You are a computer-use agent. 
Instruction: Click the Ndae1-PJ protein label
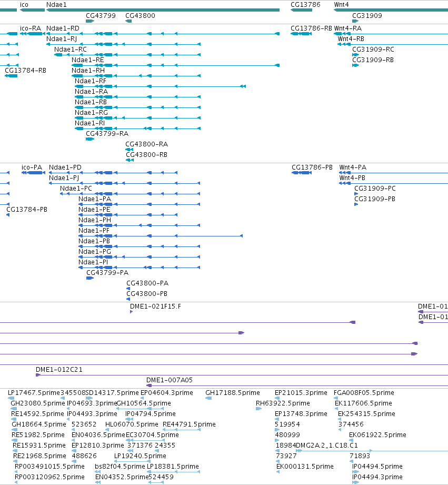[x=64, y=178]
